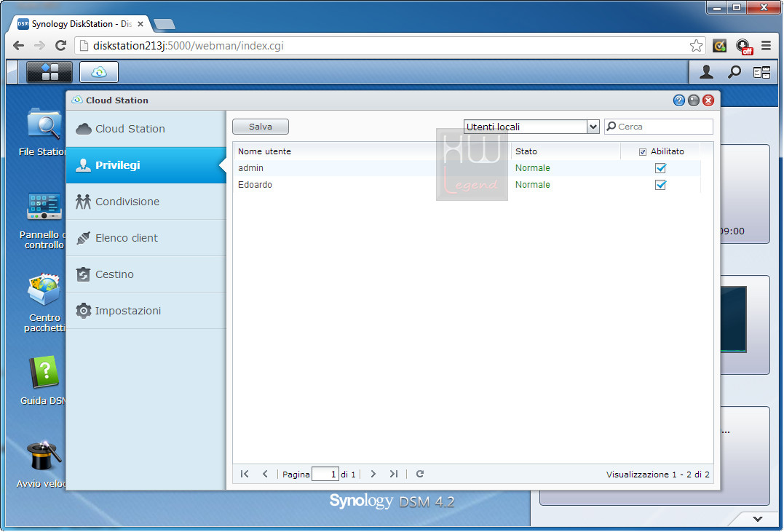Select the admin user row
This screenshot has height=532, width=784.
point(467,168)
